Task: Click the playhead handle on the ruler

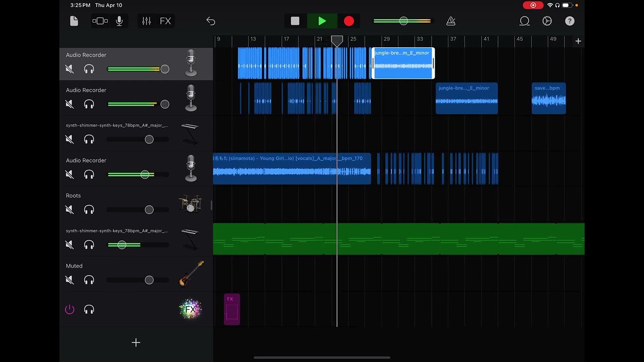Action: point(337,41)
